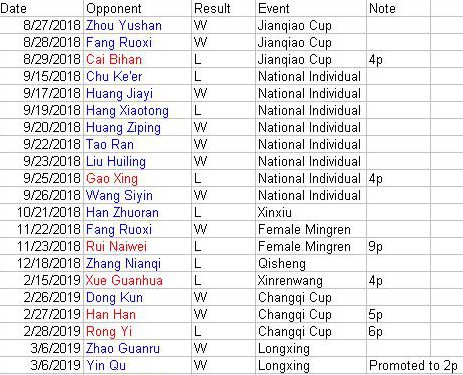Screen dimensions: 463x375
Task: Select the Dong Kun opponent cell
Action: coord(137,297)
